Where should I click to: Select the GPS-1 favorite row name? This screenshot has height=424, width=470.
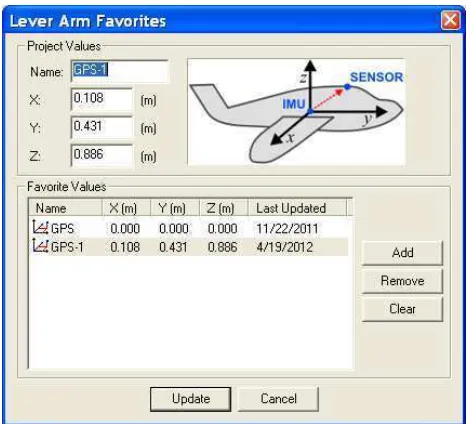(x=67, y=247)
